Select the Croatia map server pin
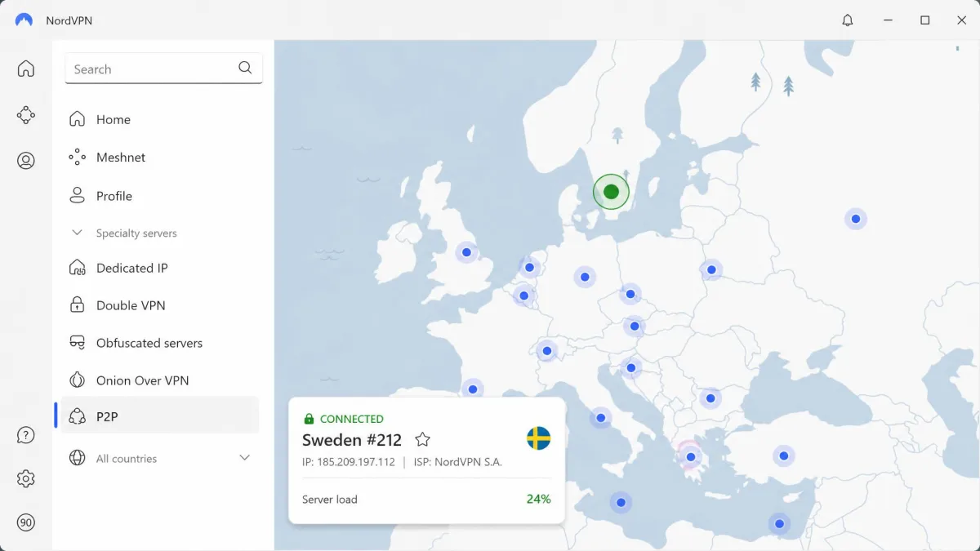980x551 pixels. click(630, 368)
